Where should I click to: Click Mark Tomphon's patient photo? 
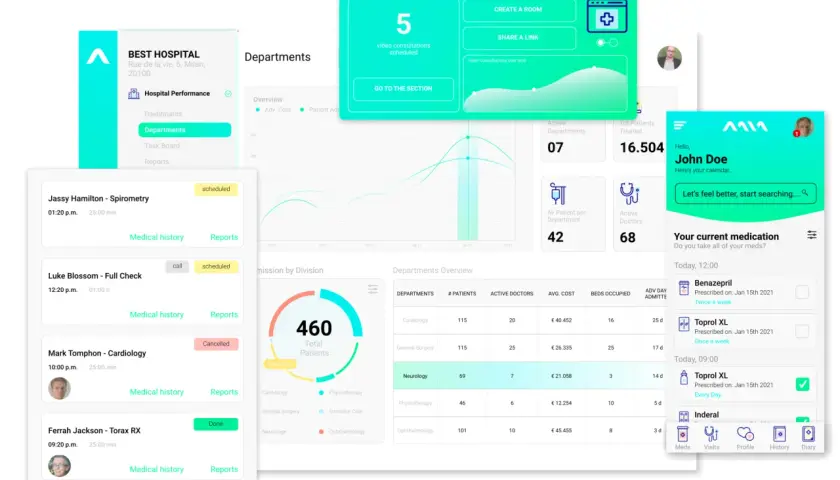click(59, 388)
